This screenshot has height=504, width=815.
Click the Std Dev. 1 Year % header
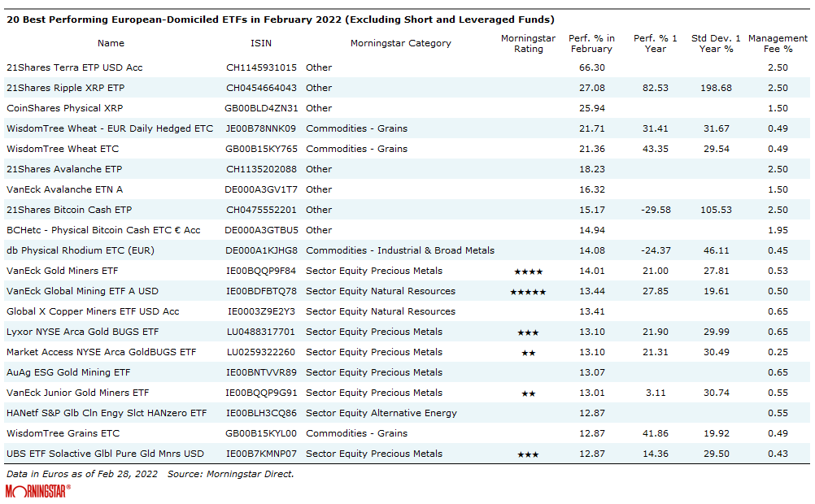pyautogui.click(x=716, y=43)
